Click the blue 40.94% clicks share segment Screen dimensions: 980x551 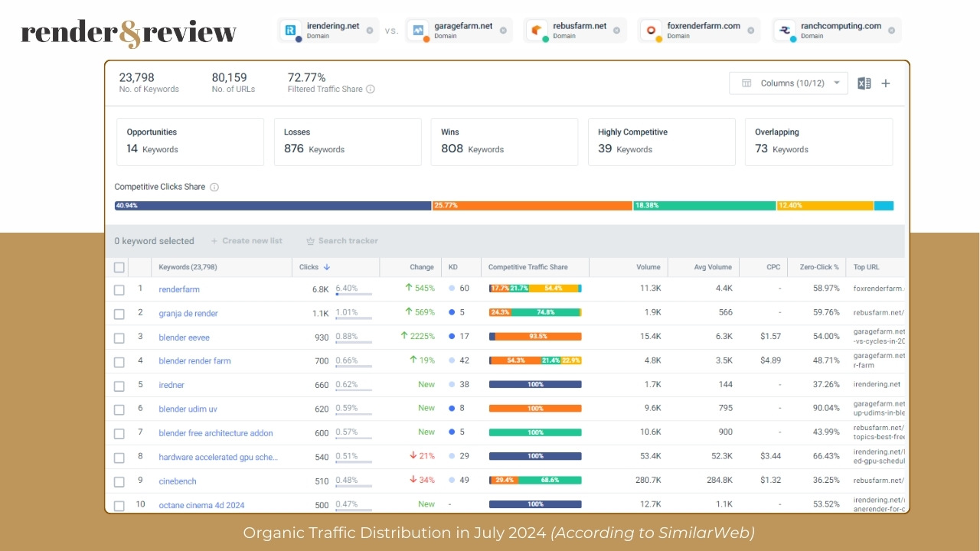click(x=273, y=206)
